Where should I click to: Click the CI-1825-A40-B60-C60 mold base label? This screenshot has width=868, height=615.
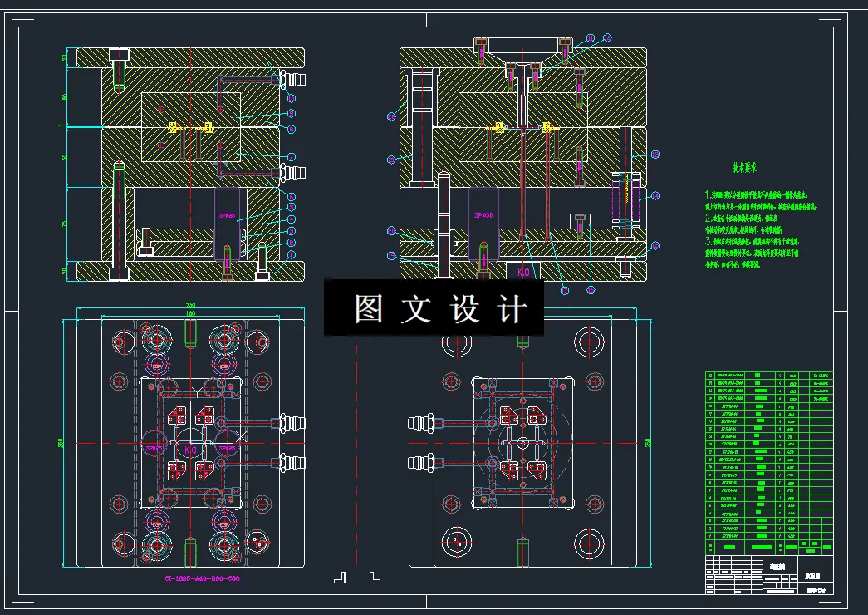(202, 578)
